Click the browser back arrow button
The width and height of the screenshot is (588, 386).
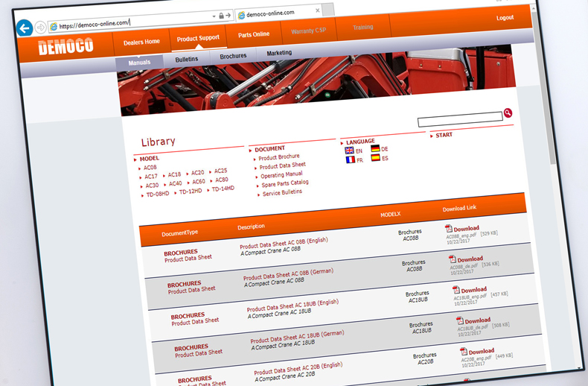24,28
